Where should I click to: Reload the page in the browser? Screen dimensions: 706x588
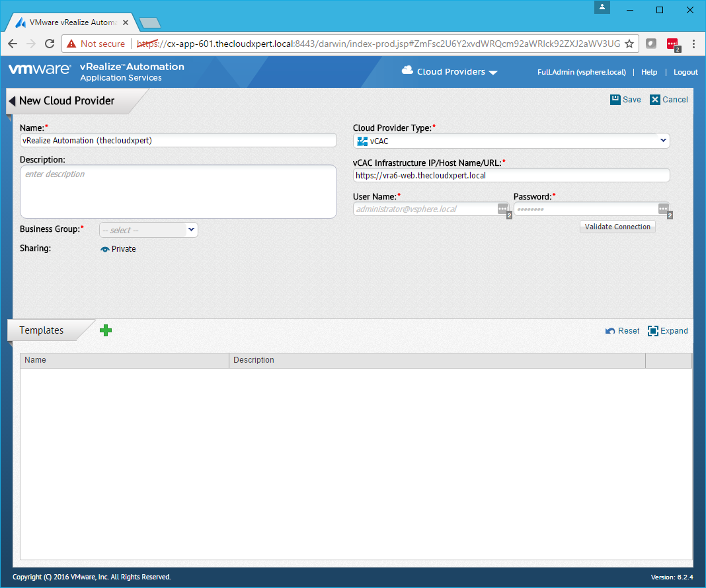[x=50, y=44]
